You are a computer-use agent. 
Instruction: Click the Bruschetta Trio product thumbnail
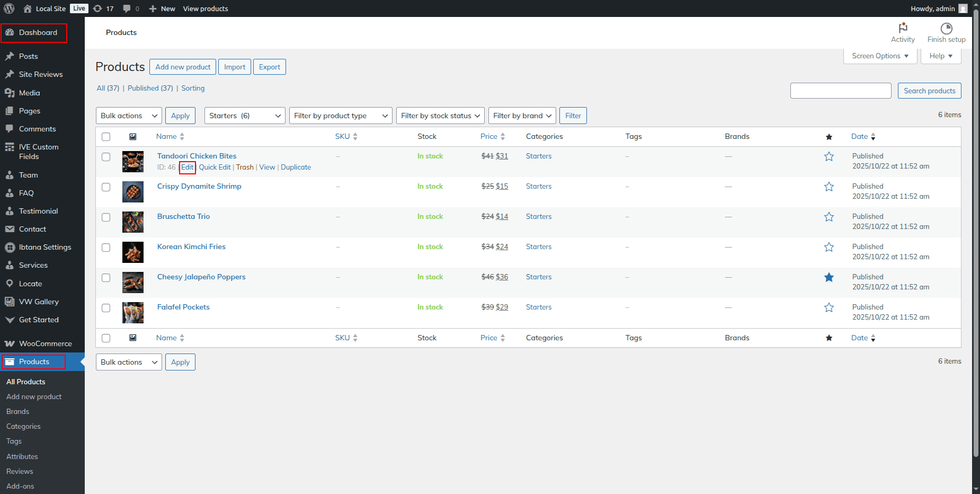(133, 222)
